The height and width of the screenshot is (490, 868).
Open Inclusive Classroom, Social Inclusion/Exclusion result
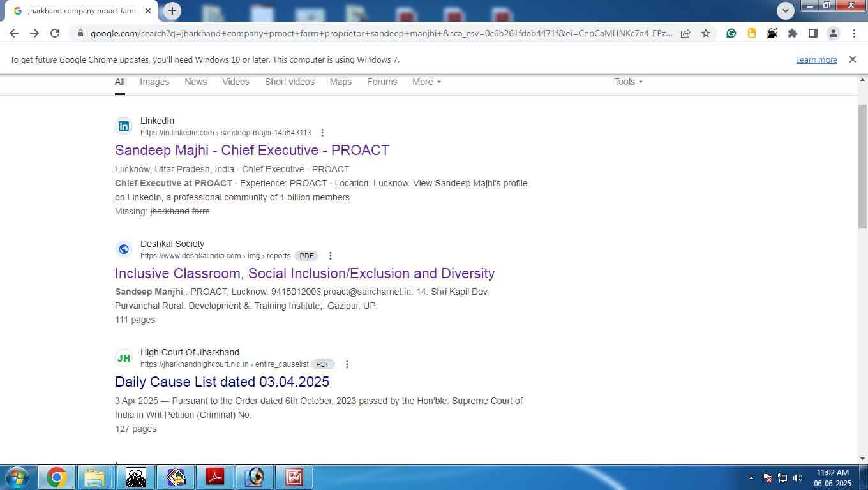[x=304, y=273]
